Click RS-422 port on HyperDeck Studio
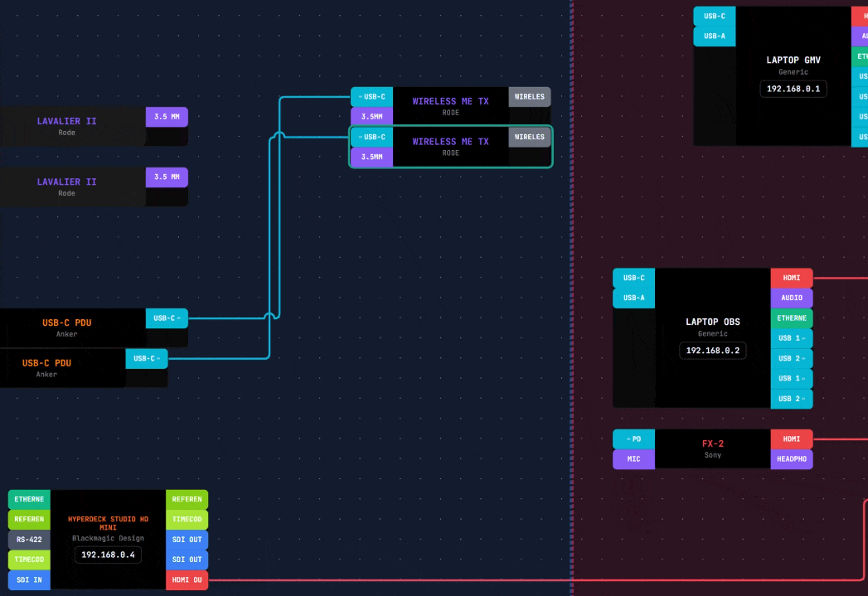The image size is (868, 596). click(29, 540)
